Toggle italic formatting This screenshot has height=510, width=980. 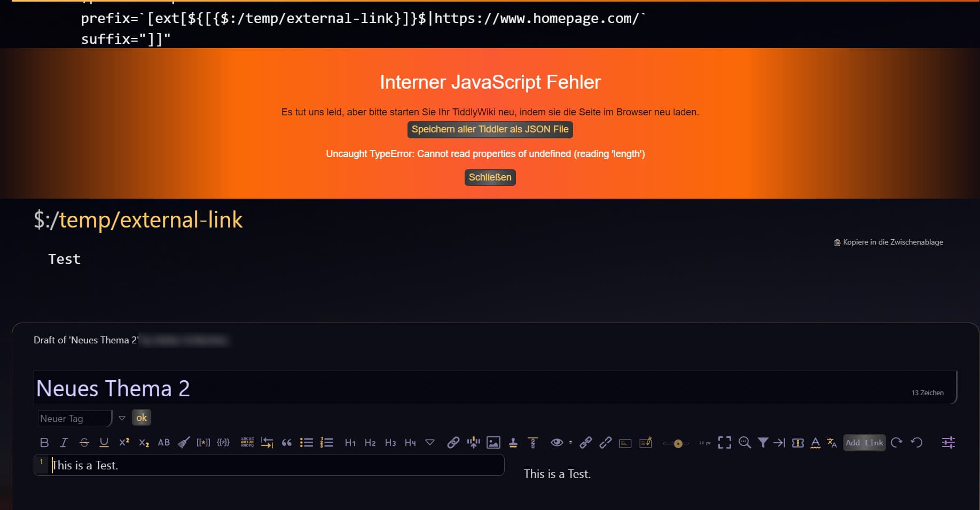pos(64,443)
